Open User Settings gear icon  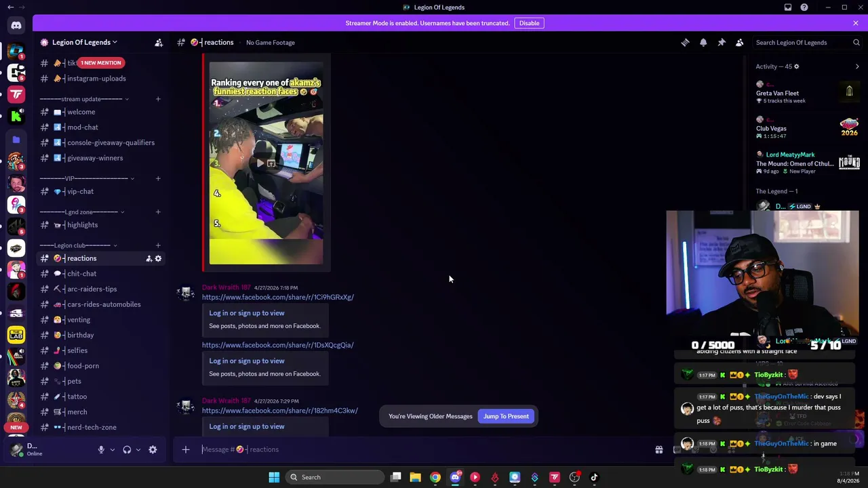click(153, 449)
